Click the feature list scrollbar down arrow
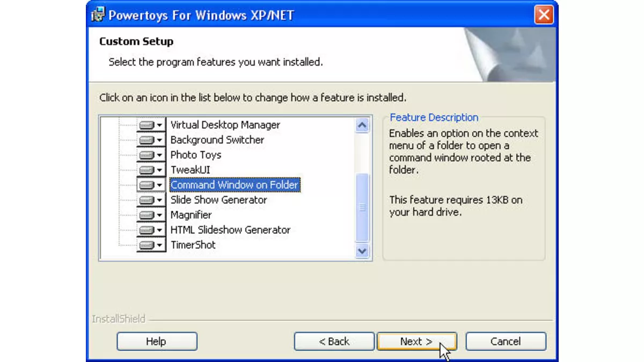 [362, 250]
